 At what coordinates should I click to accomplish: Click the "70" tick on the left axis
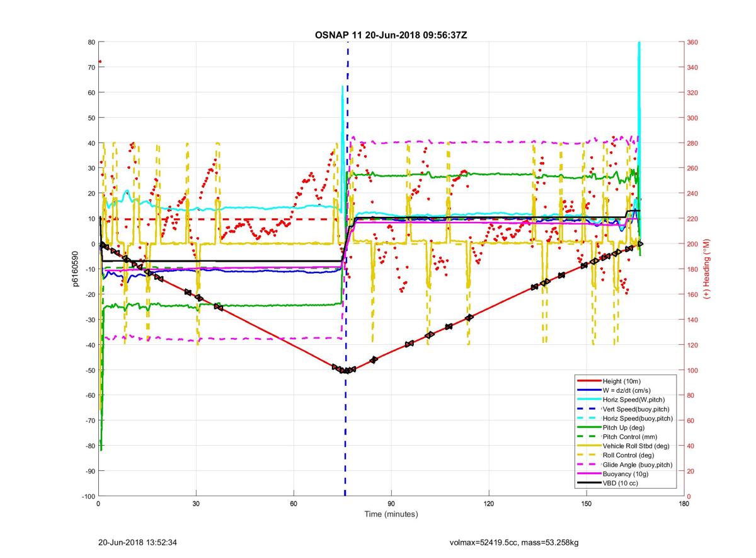click(91, 67)
